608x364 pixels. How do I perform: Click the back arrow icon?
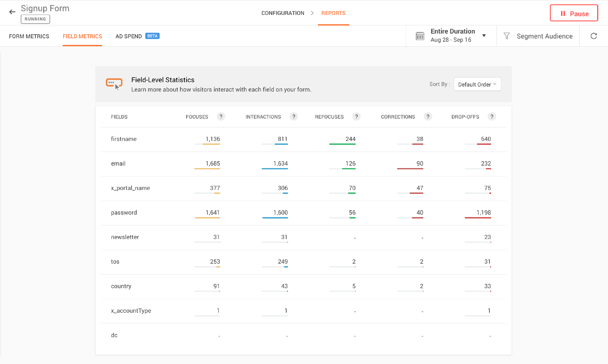pyautogui.click(x=12, y=12)
